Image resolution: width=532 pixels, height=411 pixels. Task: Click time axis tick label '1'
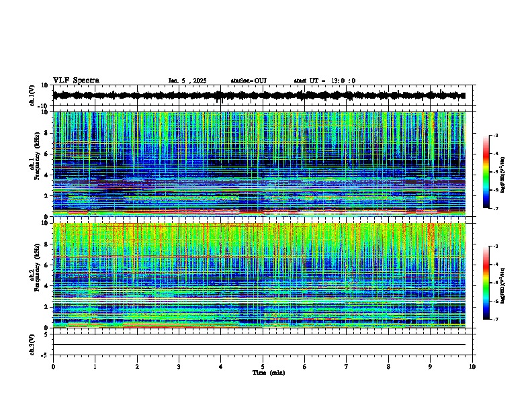(x=95, y=367)
